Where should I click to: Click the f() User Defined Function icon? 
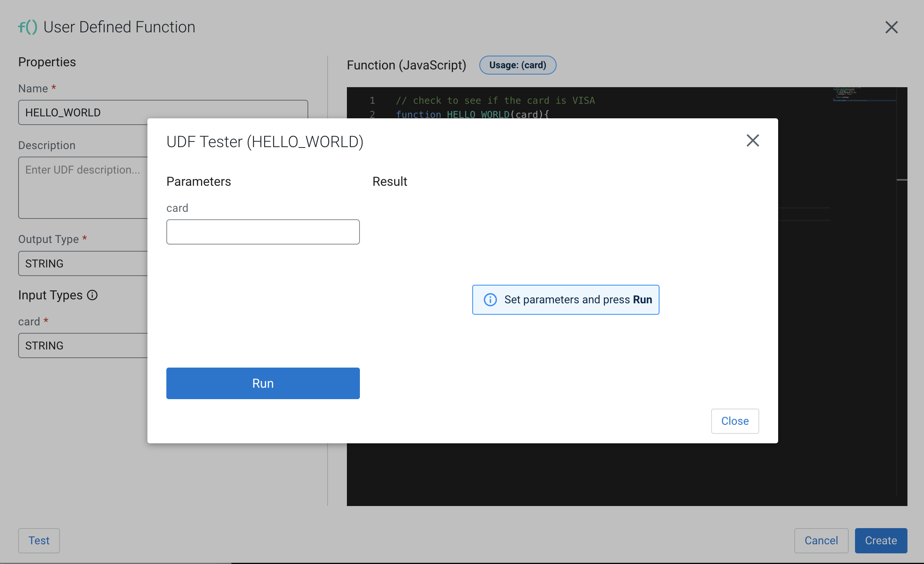pyautogui.click(x=28, y=27)
